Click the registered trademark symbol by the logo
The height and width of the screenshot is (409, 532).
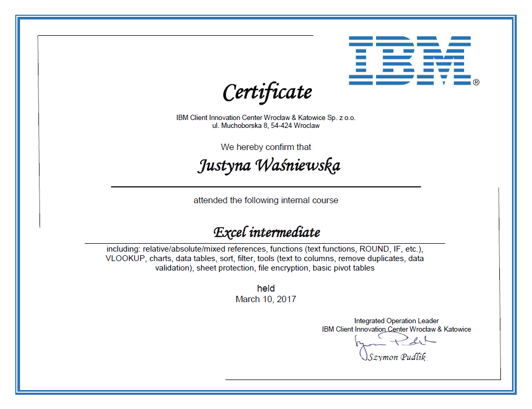[476, 83]
